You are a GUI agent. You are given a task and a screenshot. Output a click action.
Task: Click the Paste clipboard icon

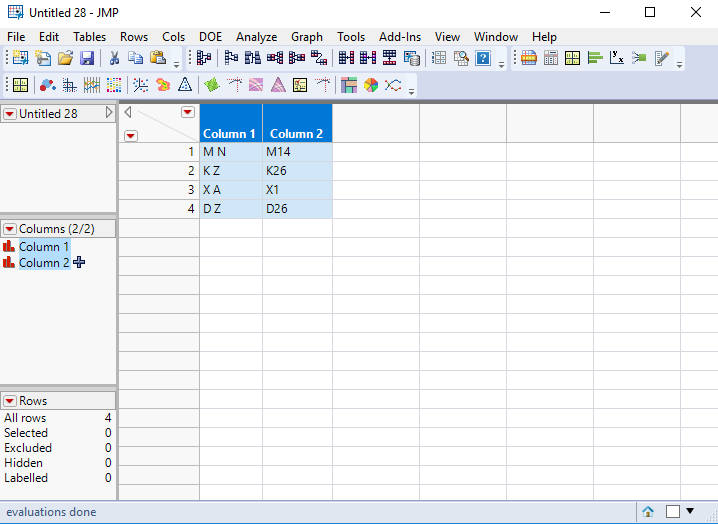158,58
